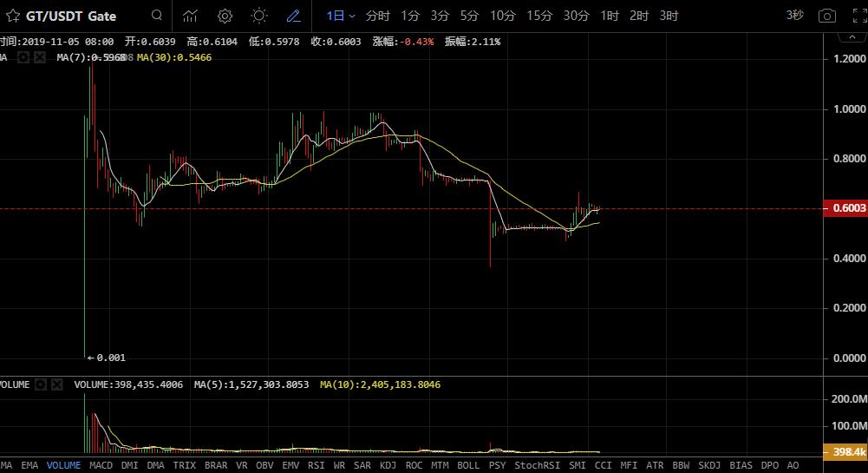Viewport: 868px width, 473px height.
Task: Enable the TRIX indicator
Action: click(185, 465)
